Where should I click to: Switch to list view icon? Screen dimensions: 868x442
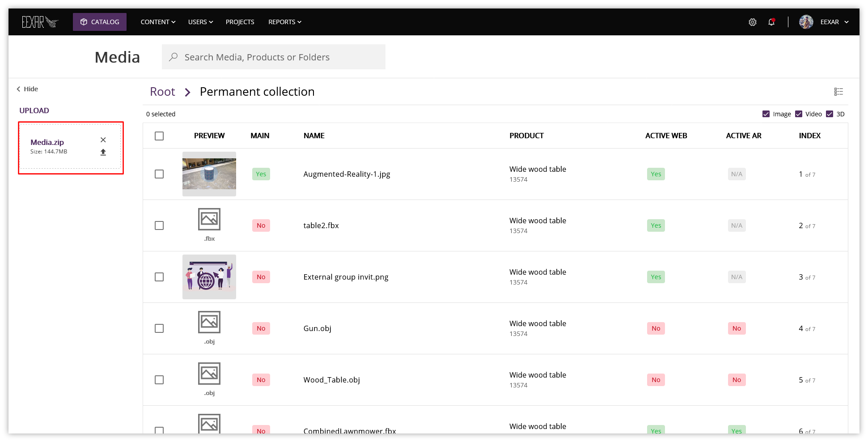click(x=838, y=92)
